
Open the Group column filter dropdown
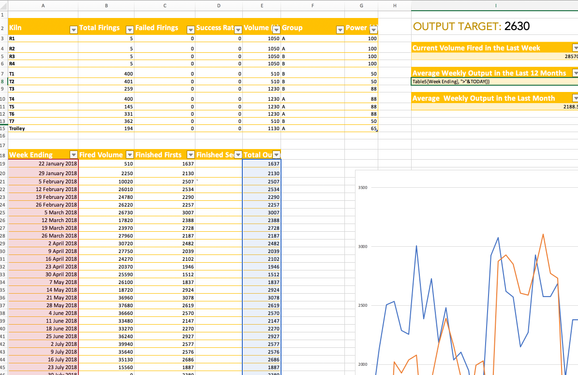[340, 30]
